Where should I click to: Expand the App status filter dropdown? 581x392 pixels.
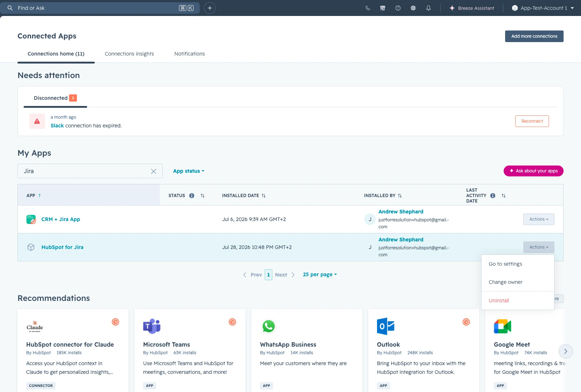tap(188, 171)
